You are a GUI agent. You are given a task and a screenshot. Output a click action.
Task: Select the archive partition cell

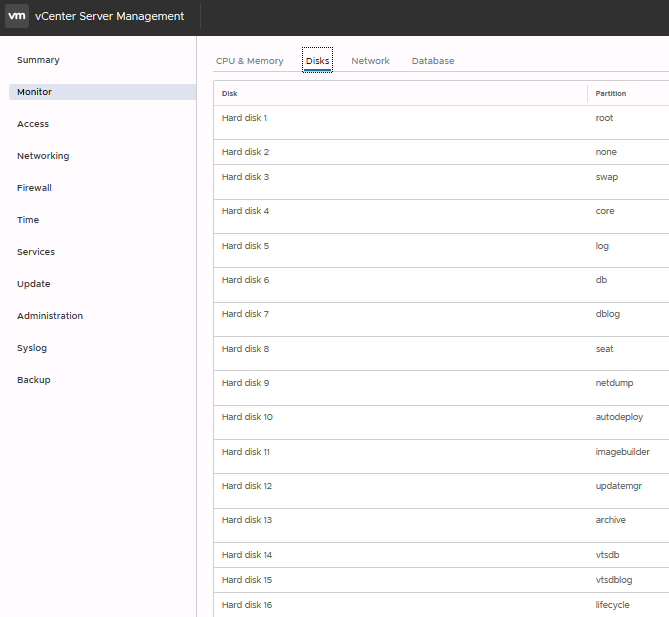611,520
